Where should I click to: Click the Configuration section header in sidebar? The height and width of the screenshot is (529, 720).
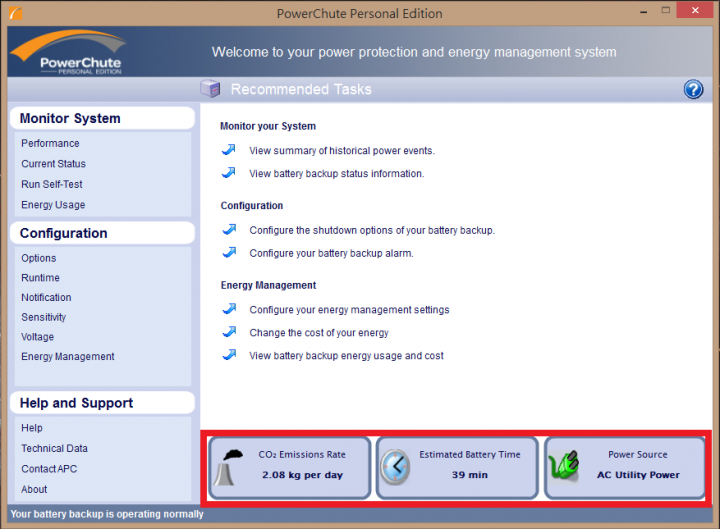pos(102,233)
